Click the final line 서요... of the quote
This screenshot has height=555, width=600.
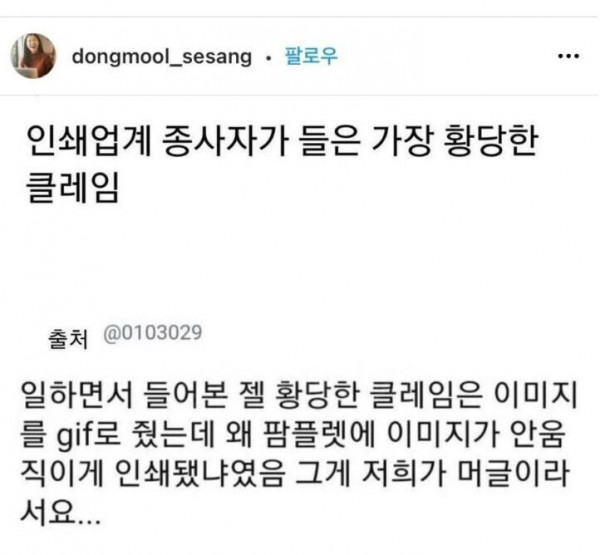pos(61,512)
